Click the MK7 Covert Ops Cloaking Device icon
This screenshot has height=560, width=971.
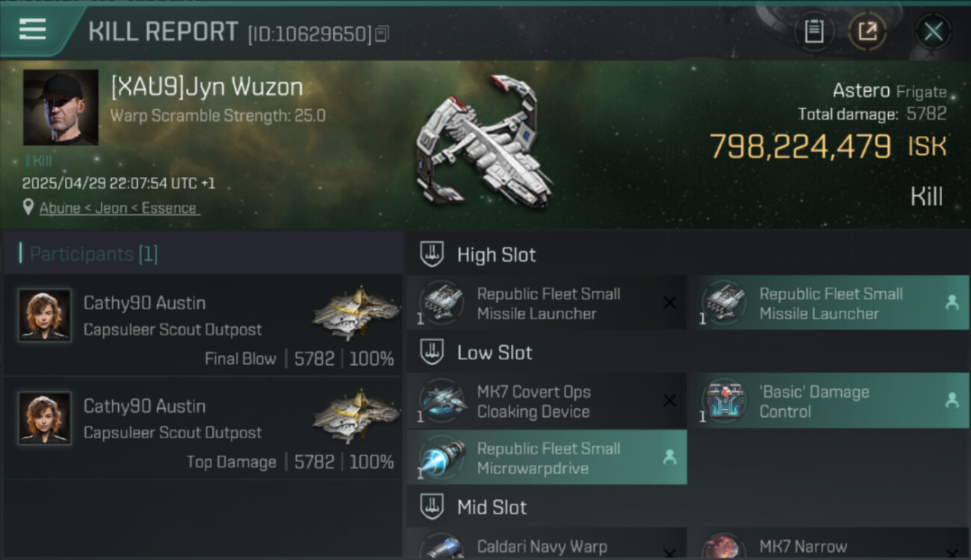(442, 401)
